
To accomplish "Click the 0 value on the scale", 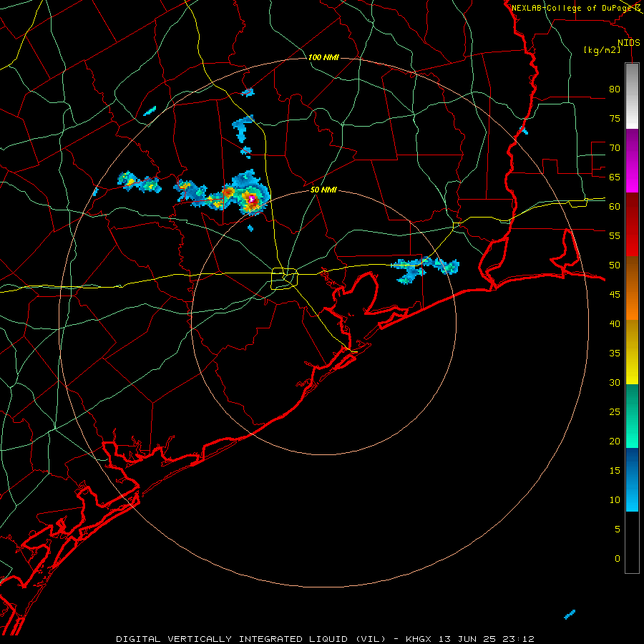I will click(x=618, y=559).
